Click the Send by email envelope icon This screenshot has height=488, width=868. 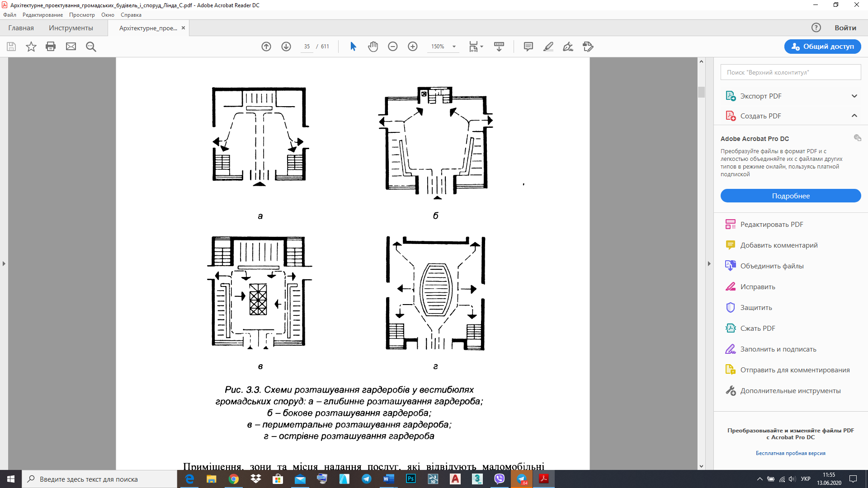[x=71, y=47]
